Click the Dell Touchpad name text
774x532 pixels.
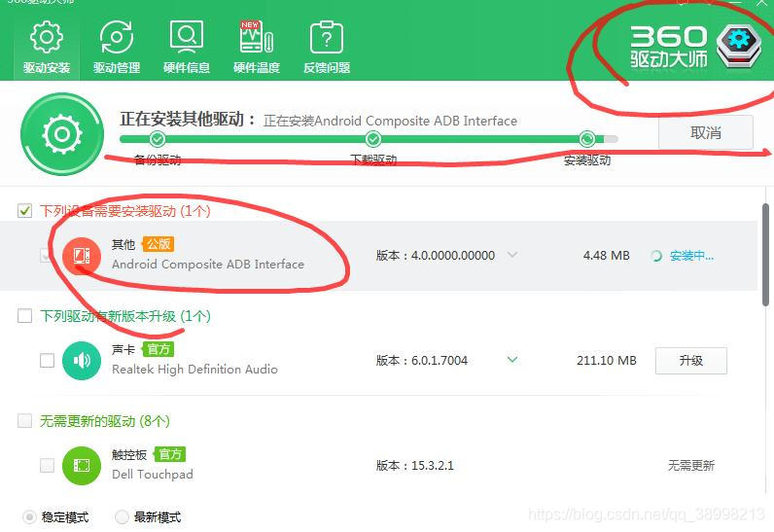(x=153, y=475)
